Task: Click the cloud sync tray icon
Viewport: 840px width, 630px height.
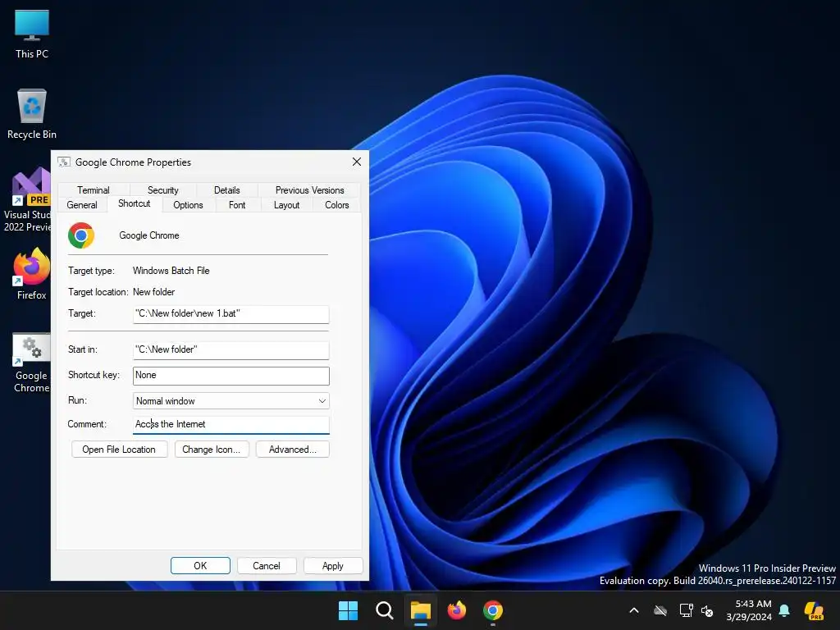Action: tap(660, 610)
